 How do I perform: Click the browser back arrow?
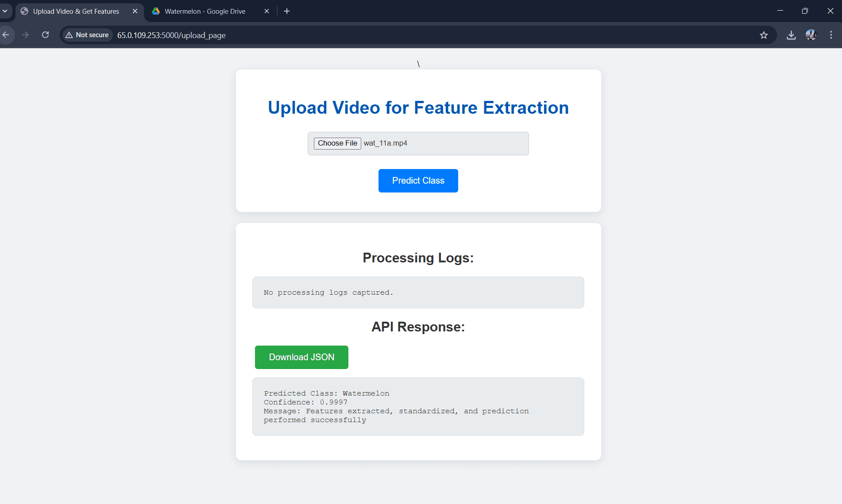coord(6,35)
